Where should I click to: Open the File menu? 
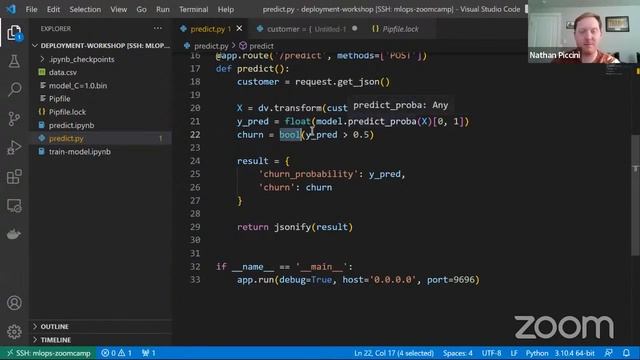(x=31, y=9)
